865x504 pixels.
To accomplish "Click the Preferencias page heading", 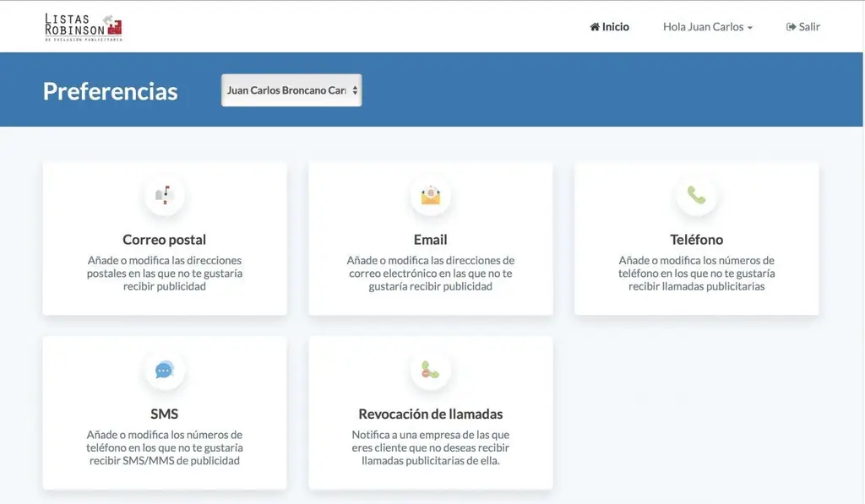I will point(110,90).
